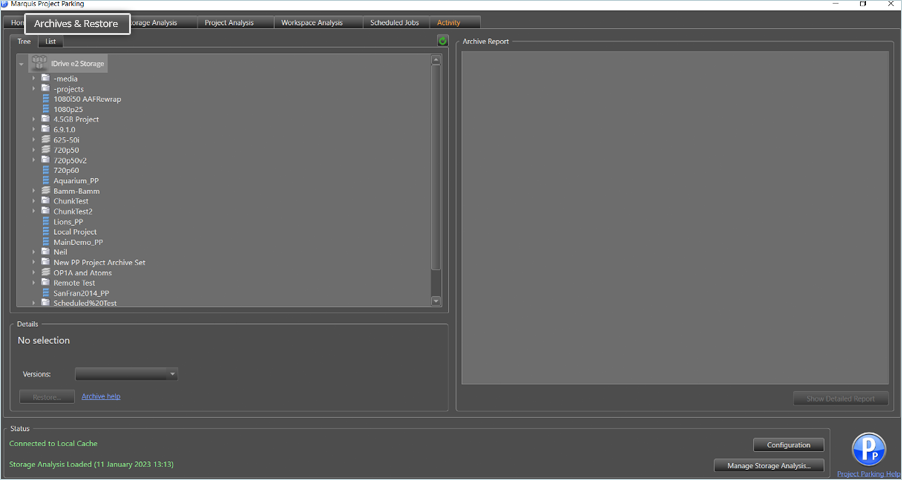This screenshot has width=902, height=480.
Task: Click the Configuration button
Action: (x=788, y=445)
